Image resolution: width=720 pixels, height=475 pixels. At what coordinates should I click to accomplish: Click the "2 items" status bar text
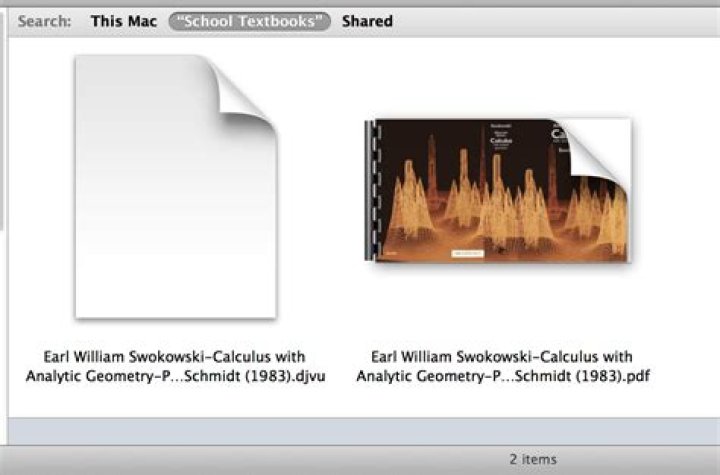(x=533, y=459)
